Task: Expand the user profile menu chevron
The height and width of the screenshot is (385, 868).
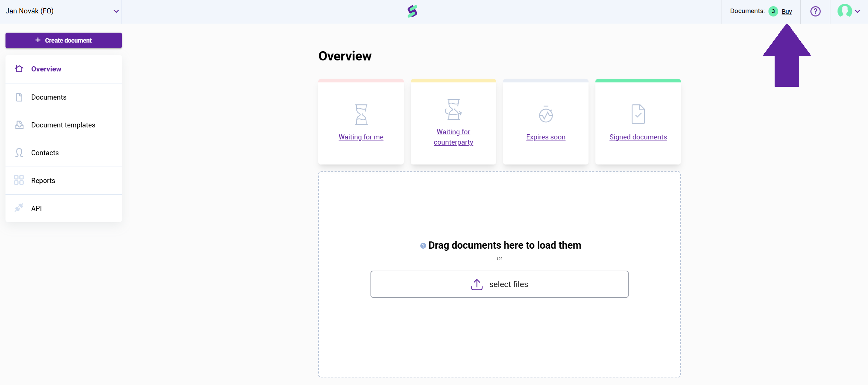Action: point(857,11)
